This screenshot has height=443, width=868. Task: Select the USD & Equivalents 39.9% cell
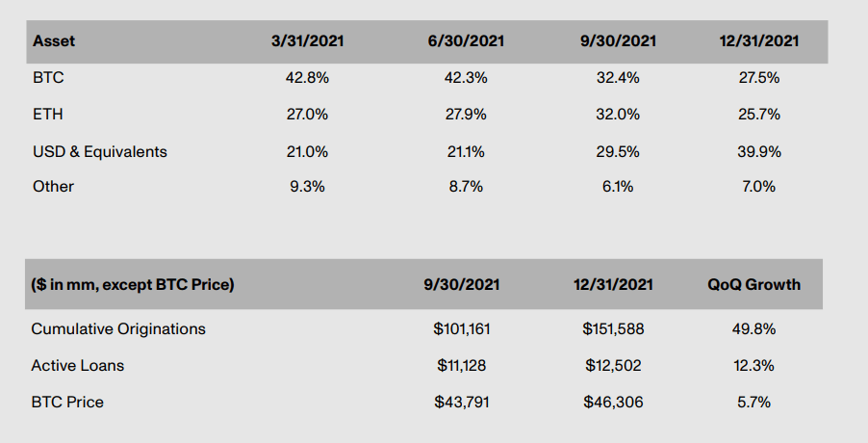pyautogui.click(x=758, y=151)
